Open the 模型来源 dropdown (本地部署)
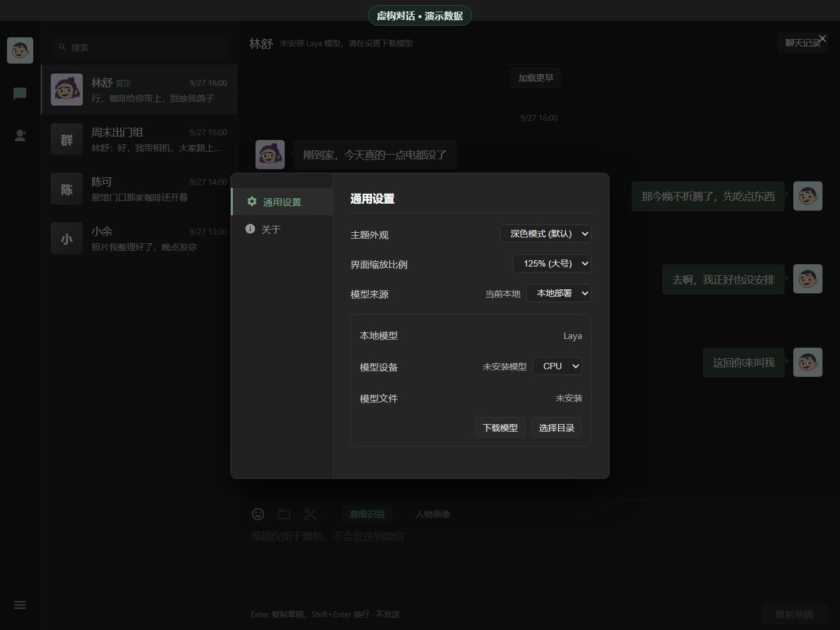This screenshot has width=840, height=630. tap(559, 293)
